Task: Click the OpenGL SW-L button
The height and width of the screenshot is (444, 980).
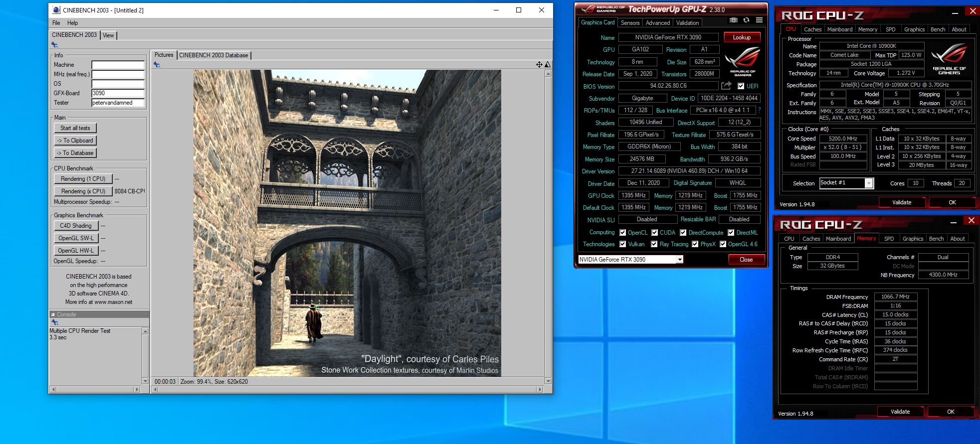Action: pyautogui.click(x=76, y=238)
